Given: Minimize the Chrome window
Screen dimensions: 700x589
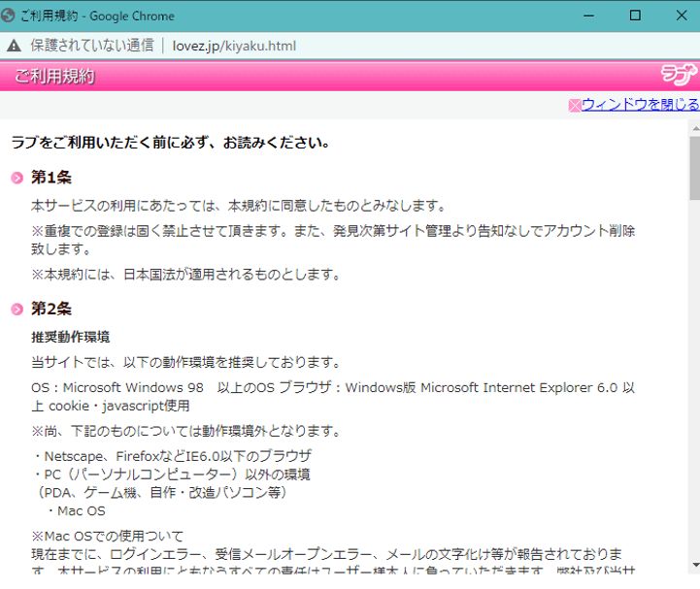Looking at the screenshot, I should tap(589, 16).
